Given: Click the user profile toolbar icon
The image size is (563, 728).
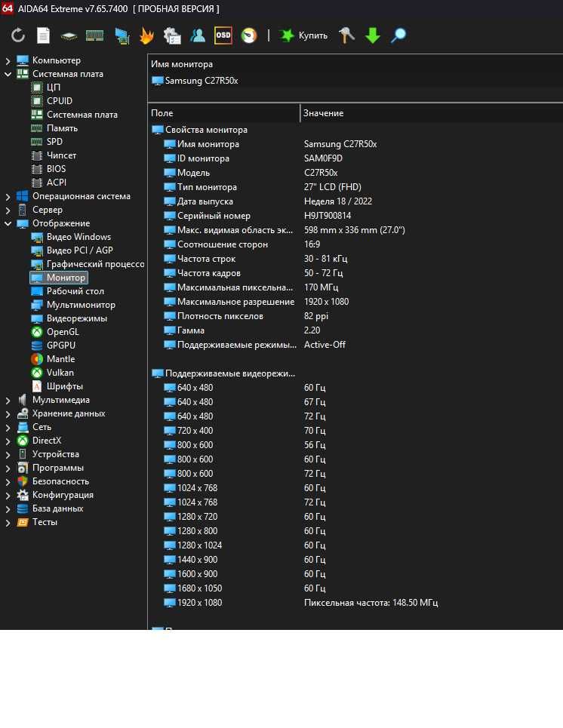Looking at the screenshot, I should (198, 35).
